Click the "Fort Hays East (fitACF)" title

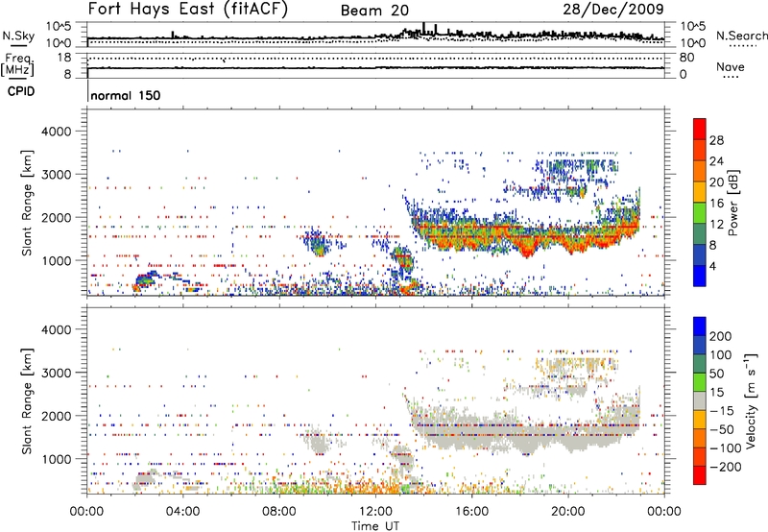pyautogui.click(x=188, y=10)
